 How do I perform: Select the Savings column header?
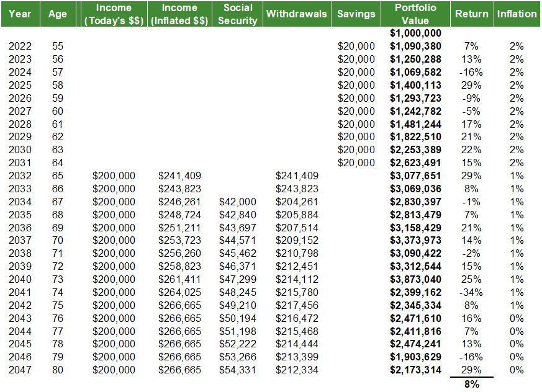pyautogui.click(x=356, y=14)
